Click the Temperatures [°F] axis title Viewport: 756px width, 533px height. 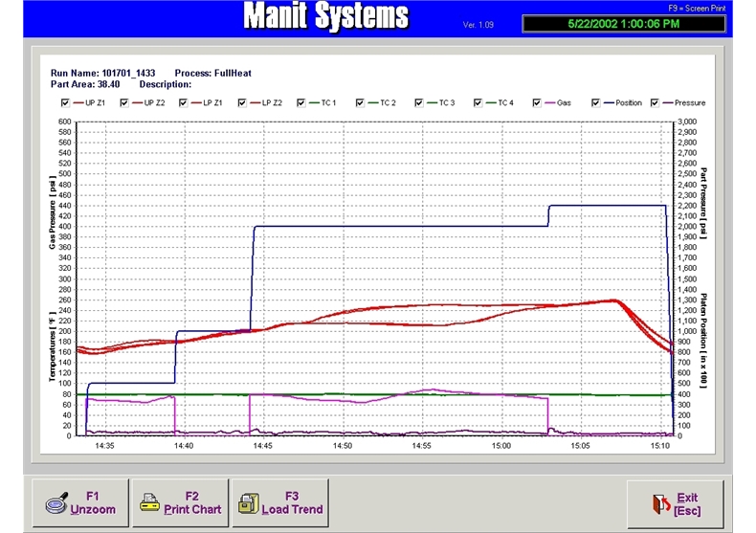click(52, 346)
